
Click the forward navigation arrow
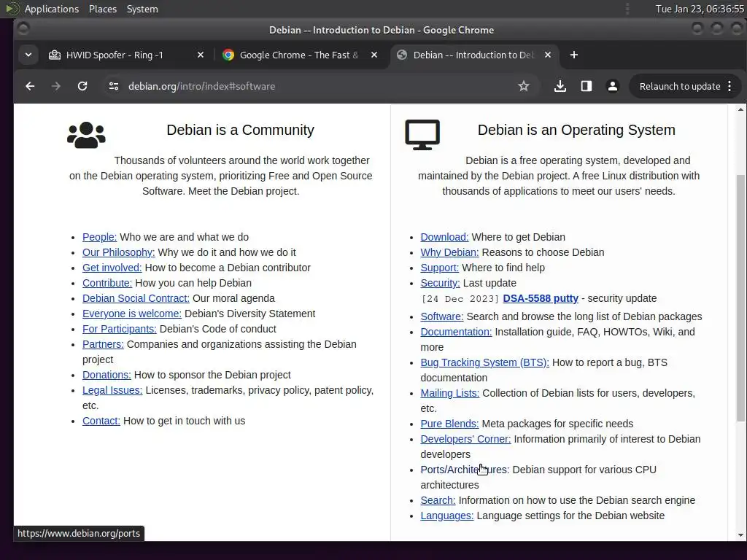click(x=56, y=86)
